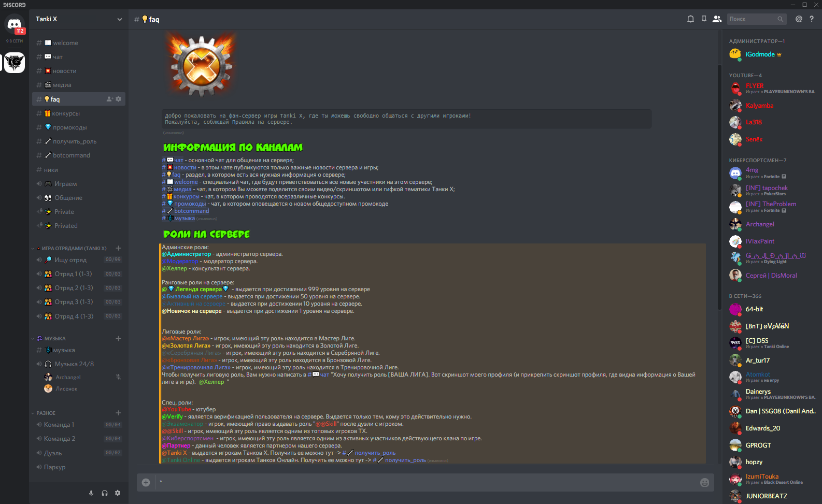Add channel to РАЗНОЕ category
Viewport: 822px width, 504px height.
[118, 413]
